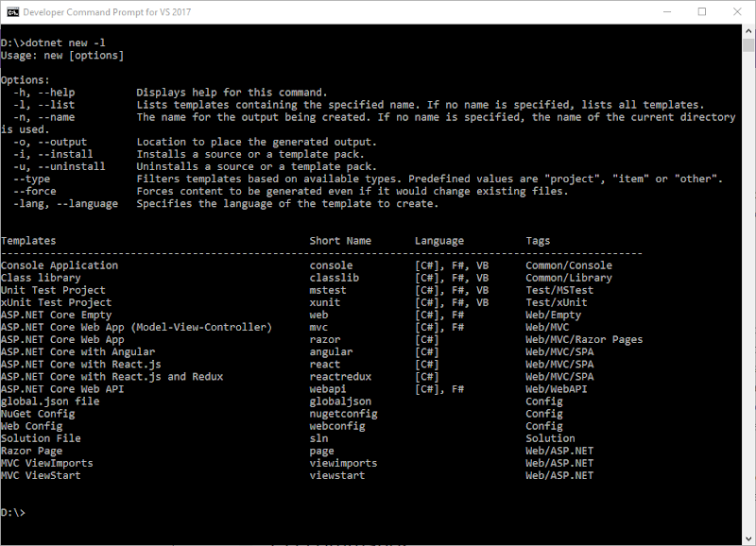Click the scrollbar up arrow

click(748, 31)
